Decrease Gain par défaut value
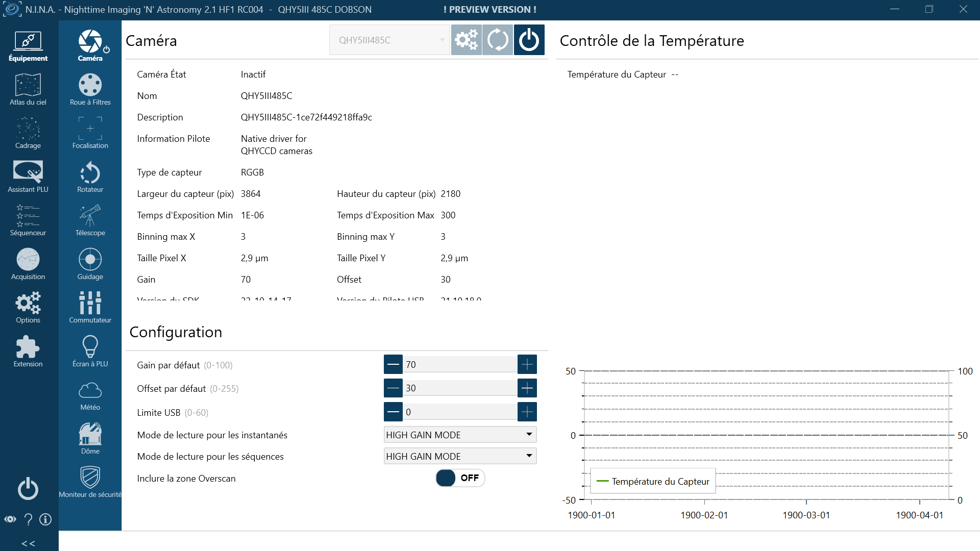The image size is (980, 551). (393, 364)
